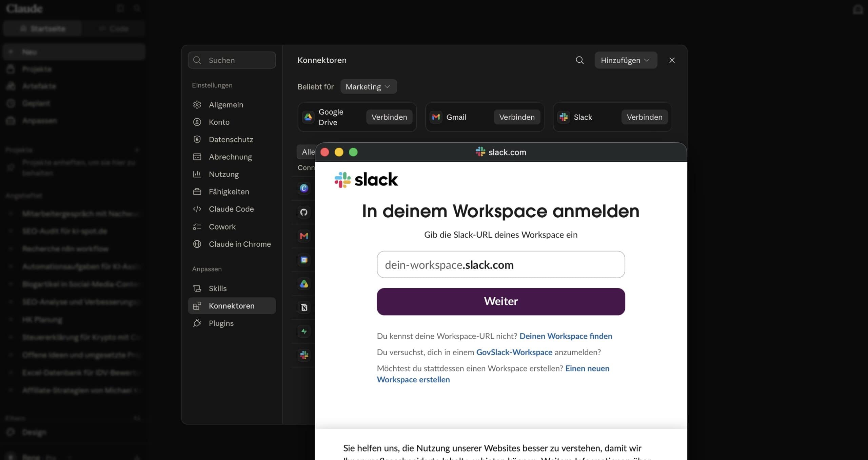The height and width of the screenshot is (460, 868).
Task: Open Plugins section
Action: coord(232,323)
